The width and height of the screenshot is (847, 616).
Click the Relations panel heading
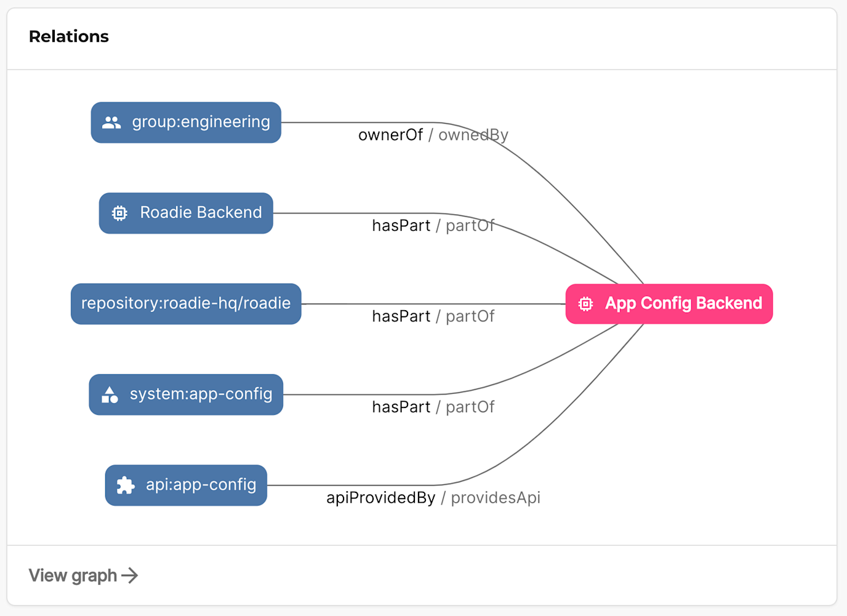pos(68,36)
